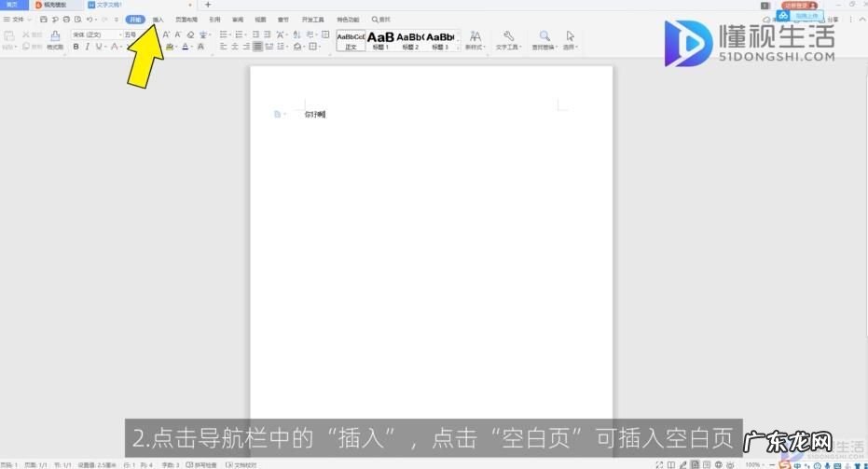Click the spell check status bar item
Screen dimensions: 868x469
[x=201, y=465]
